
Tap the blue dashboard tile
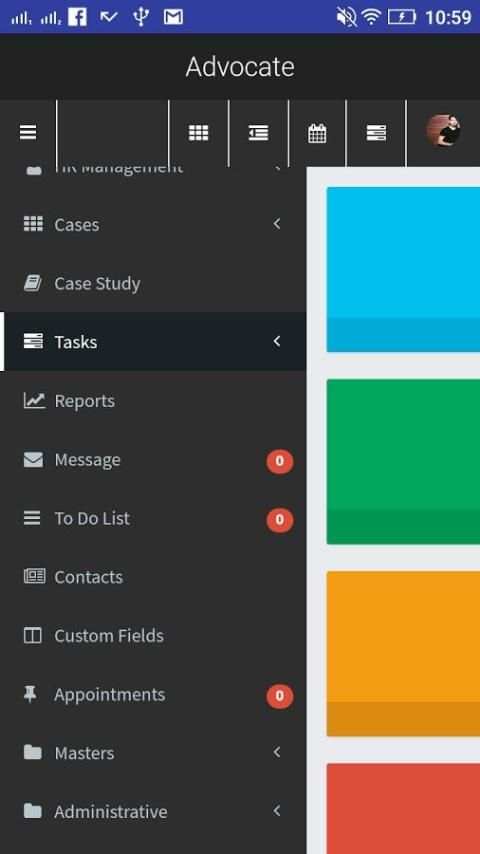pyautogui.click(x=403, y=270)
